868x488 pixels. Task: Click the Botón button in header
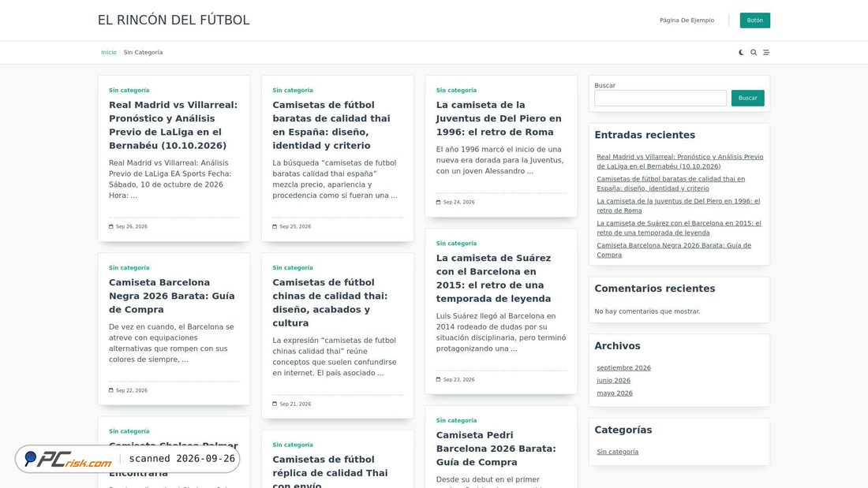point(754,20)
